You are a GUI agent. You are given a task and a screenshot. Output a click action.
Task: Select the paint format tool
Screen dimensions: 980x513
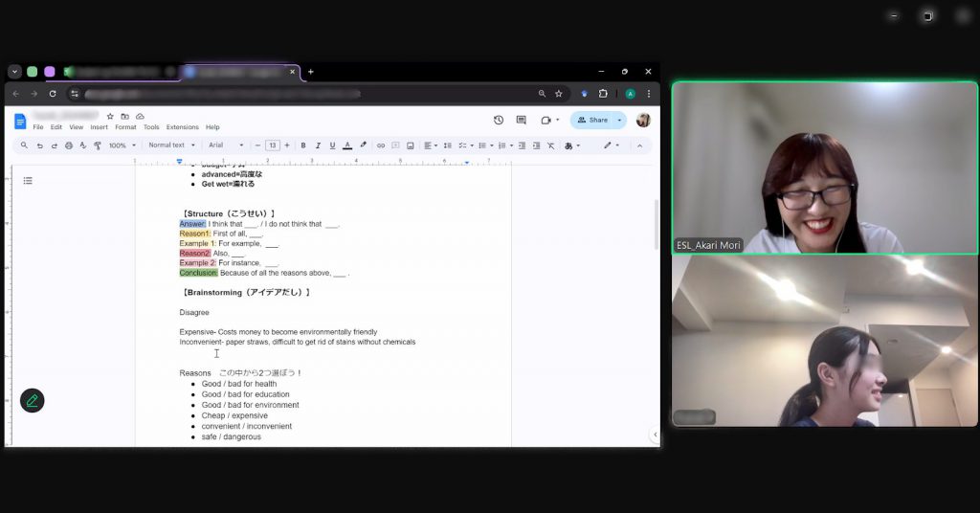pos(98,145)
